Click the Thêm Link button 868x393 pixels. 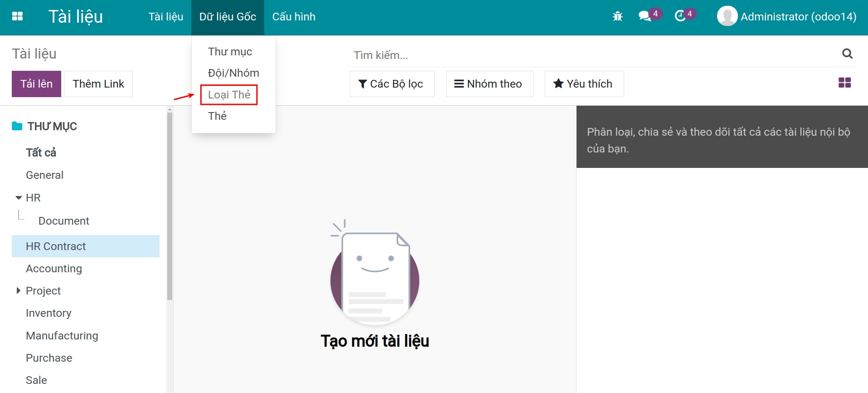(98, 84)
